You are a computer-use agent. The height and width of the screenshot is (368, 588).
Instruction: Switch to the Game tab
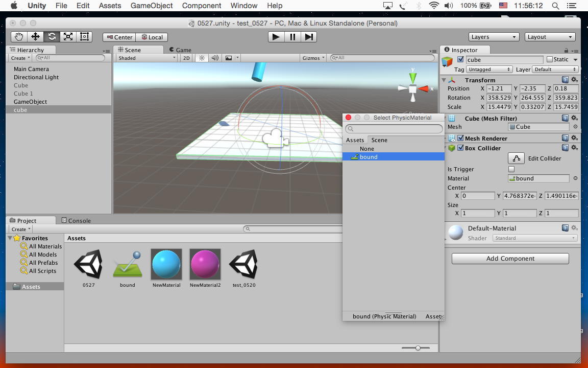[x=183, y=50]
